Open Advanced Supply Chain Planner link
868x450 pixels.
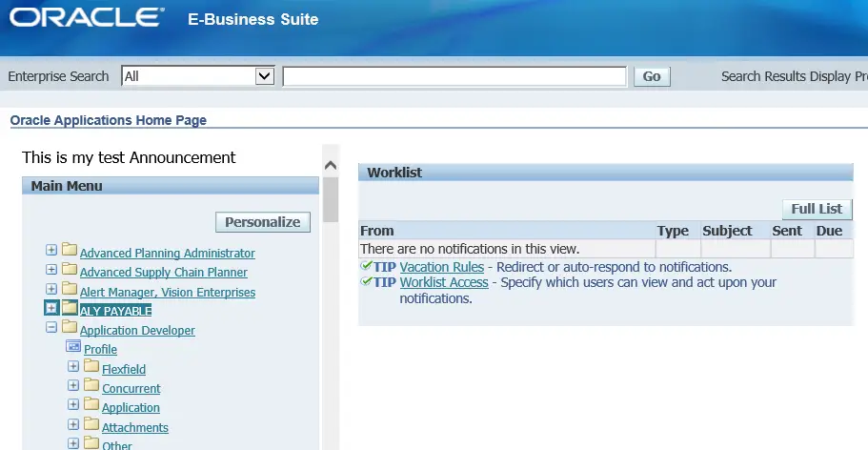(163, 273)
